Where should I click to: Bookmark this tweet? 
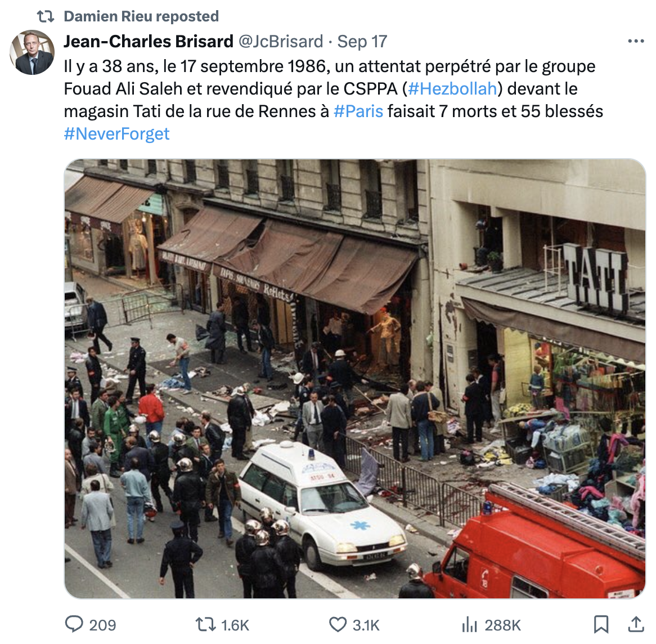601,624
